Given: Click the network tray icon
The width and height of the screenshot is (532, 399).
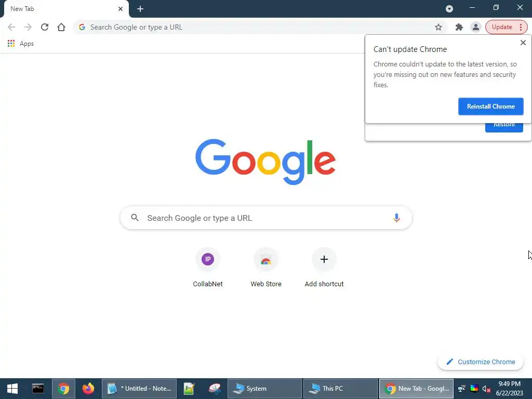Looking at the screenshot, I should click(x=462, y=389).
